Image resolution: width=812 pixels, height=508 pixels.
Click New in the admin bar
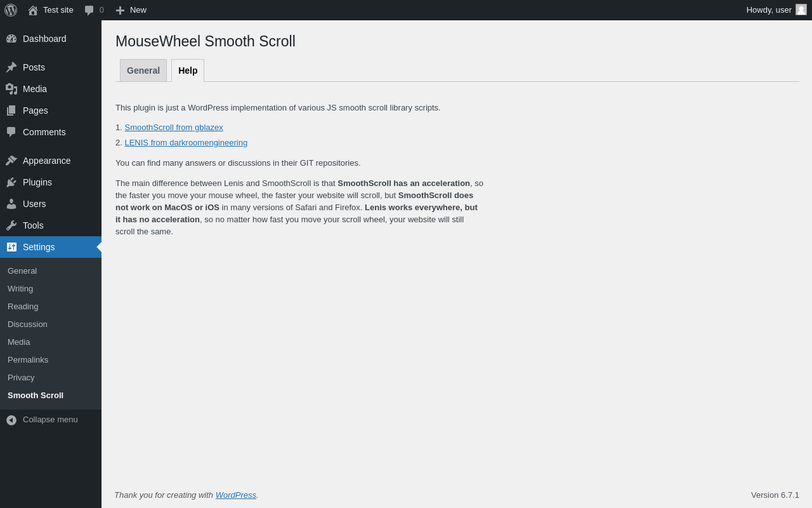coord(131,10)
